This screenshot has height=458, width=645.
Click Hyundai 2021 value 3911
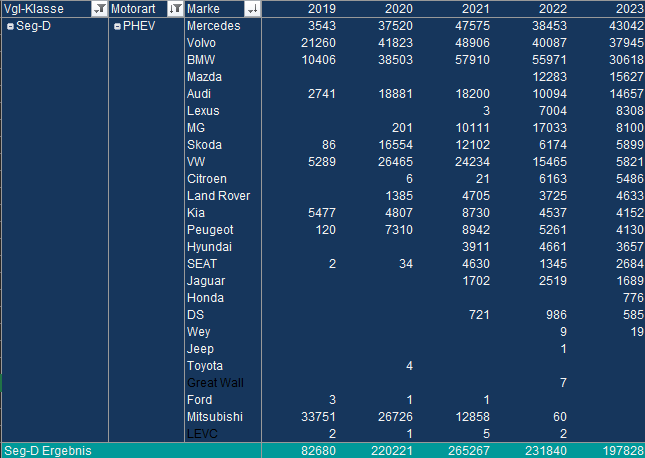pos(476,247)
